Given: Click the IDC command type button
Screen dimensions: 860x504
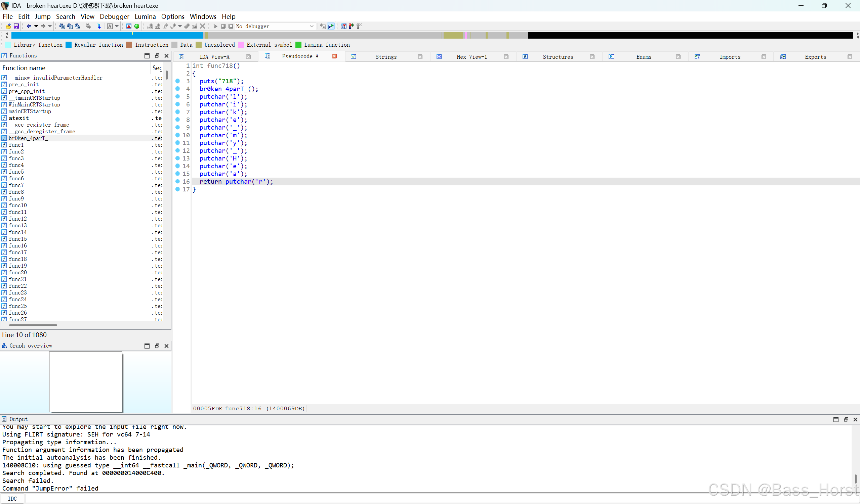Looking at the screenshot, I should [12, 499].
